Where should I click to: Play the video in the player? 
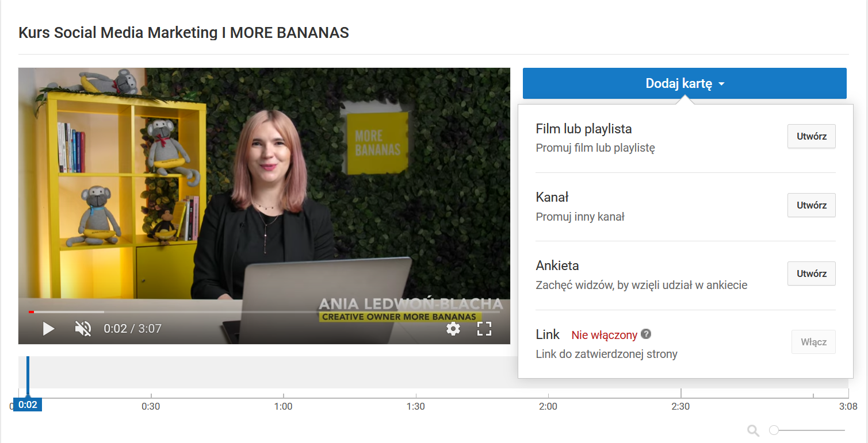tap(49, 329)
